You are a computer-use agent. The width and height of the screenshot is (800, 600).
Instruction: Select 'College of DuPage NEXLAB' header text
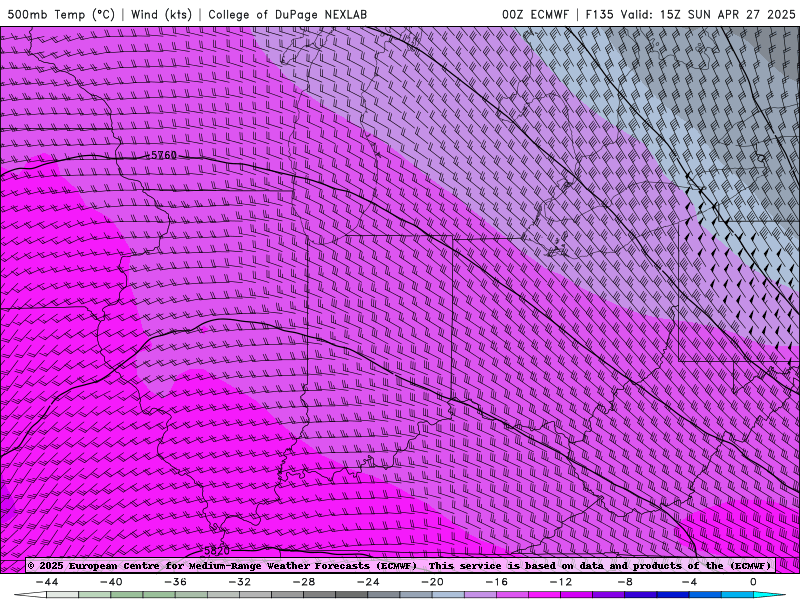click(x=287, y=14)
